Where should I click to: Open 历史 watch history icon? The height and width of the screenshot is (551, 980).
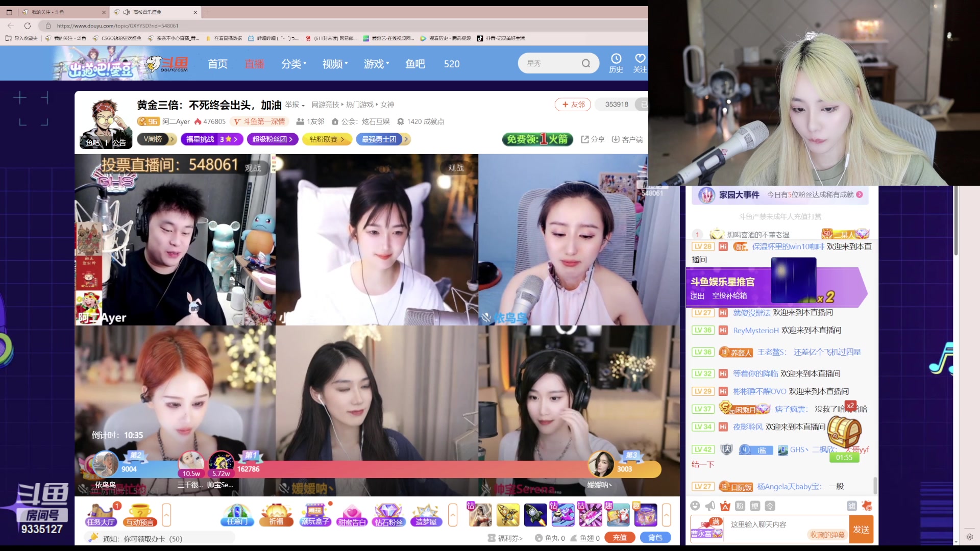(616, 63)
